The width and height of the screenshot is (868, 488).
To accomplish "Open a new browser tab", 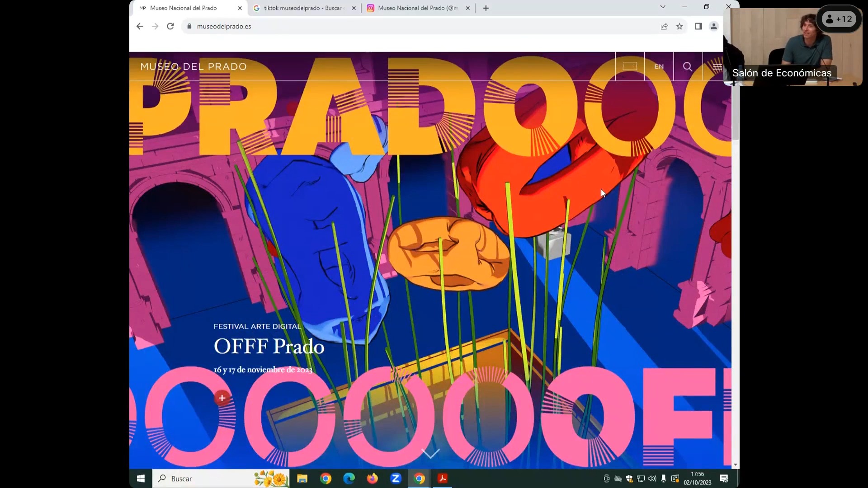I will click(x=486, y=8).
